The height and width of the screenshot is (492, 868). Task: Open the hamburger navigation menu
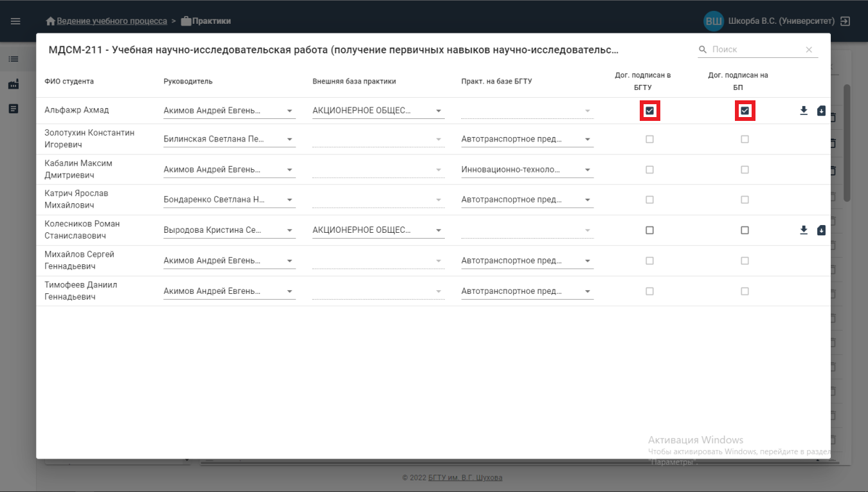(x=15, y=21)
